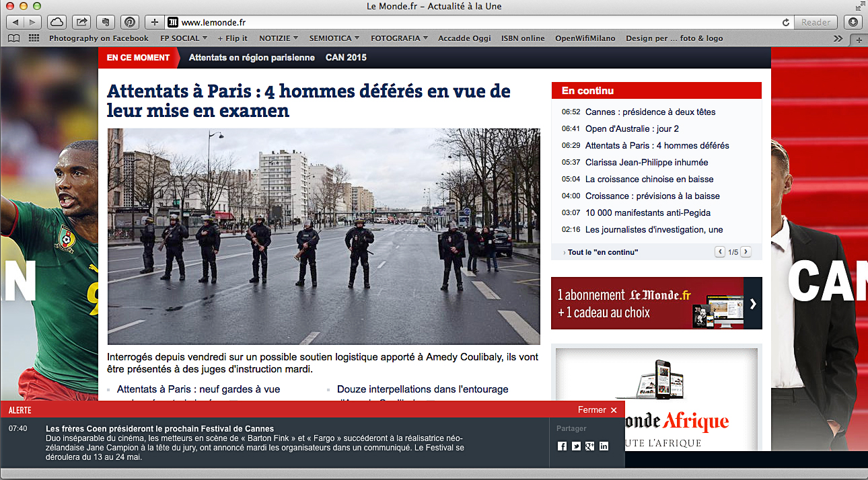Open '10 000 manifestants anti-Pegida'
The image size is (868, 480).
648,212
